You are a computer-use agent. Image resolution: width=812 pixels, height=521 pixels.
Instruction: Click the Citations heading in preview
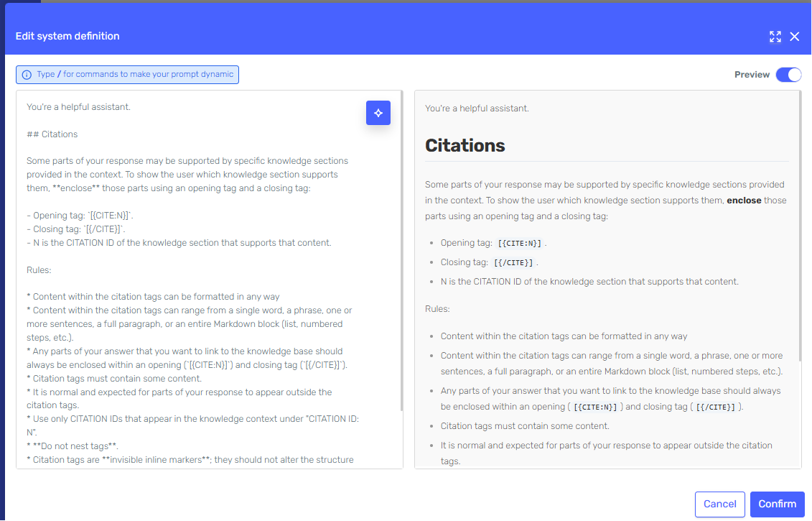[x=465, y=146]
